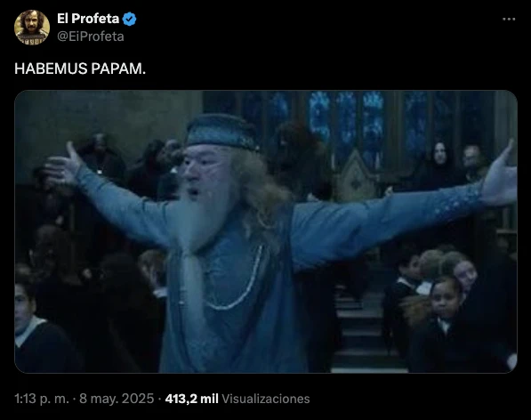Open the @EiProfeta handle link
Image resolution: width=531 pixels, height=420 pixels.
click(91, 36)
